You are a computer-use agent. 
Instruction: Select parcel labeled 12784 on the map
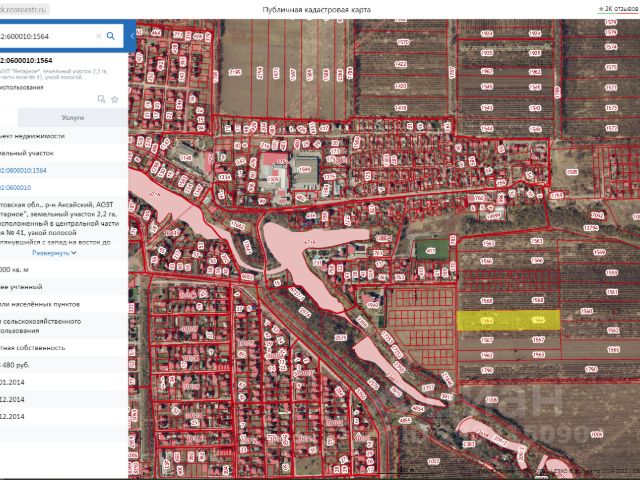click(x=591, y=228)
